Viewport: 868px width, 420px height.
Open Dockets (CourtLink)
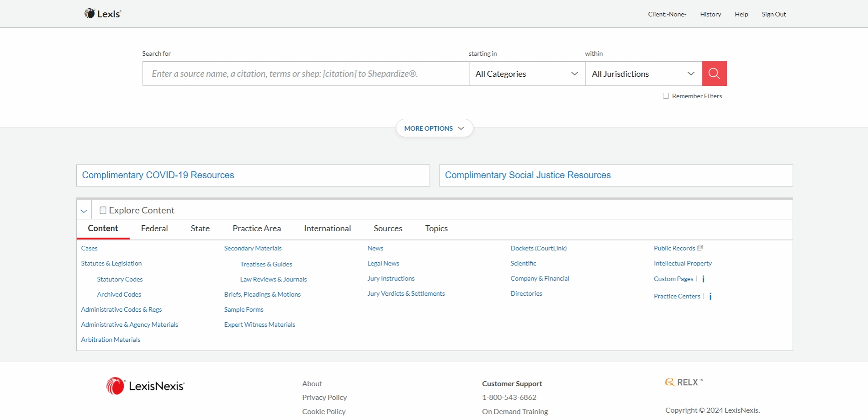(x=539, y=248)
